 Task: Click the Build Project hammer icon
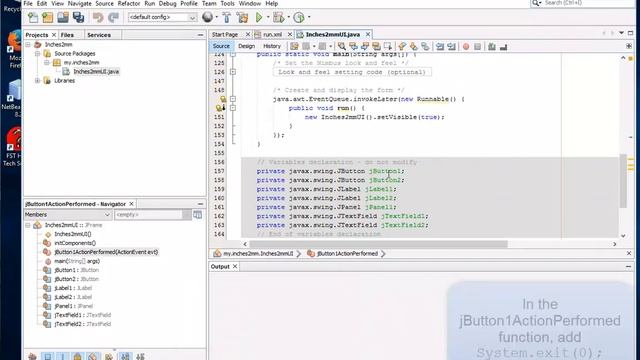[x=227, y=17]
